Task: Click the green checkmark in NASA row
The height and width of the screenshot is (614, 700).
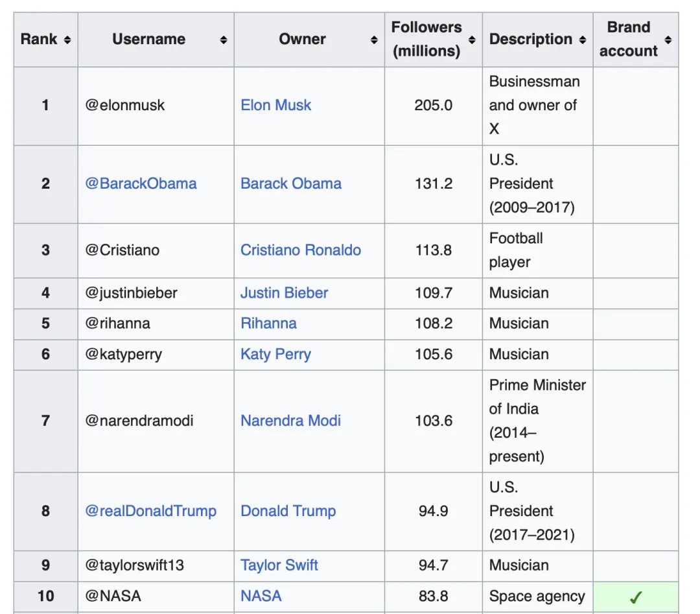Action: pyautogui.click(x=636, y=597)
